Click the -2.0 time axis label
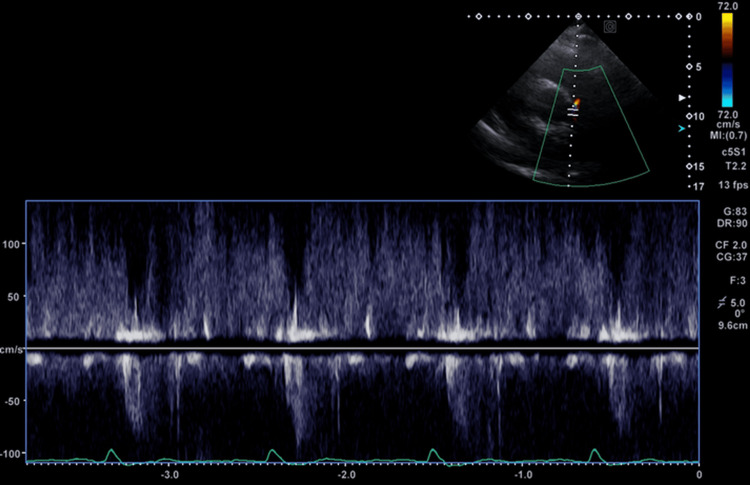This screenshot has width=750, height=485. (x=346, y=475)
